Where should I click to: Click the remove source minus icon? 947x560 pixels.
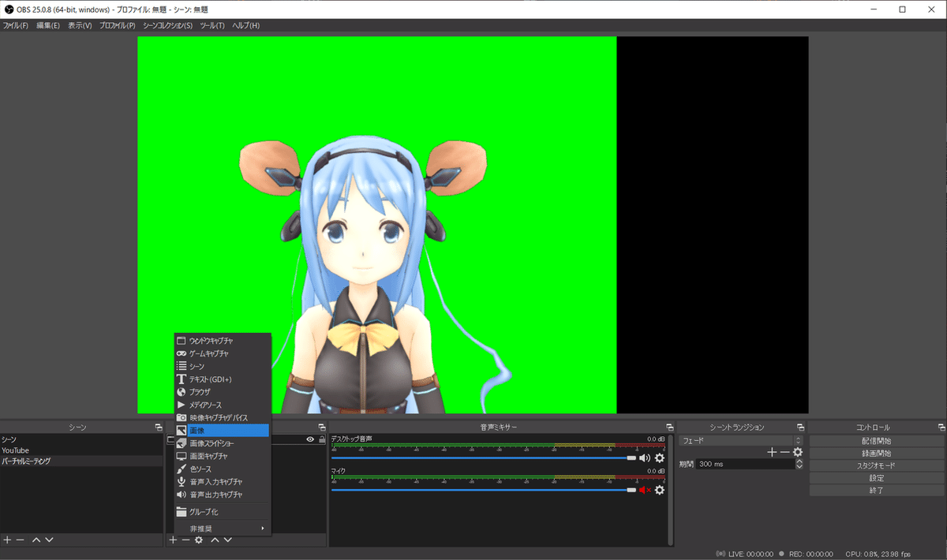(185, 539)
